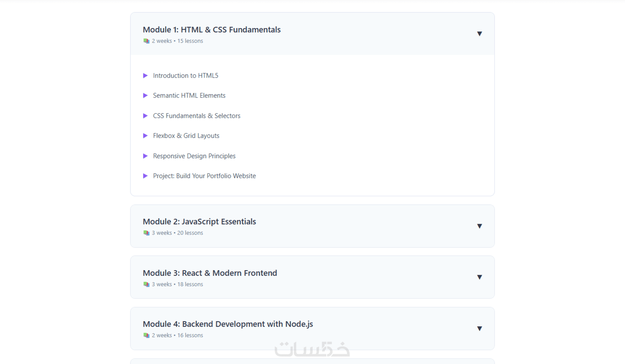Click play icon beside Flexbox & Grid Layouts
Viewport: 625px width, 364px height.
pos(145,136)
